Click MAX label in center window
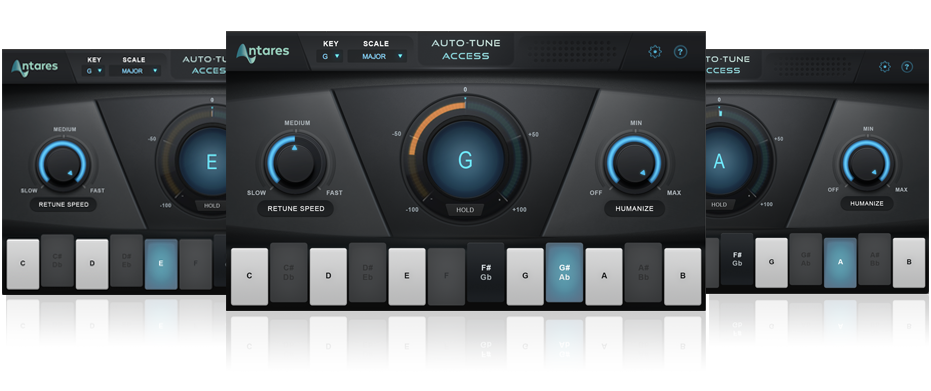 tap(674, 193)
